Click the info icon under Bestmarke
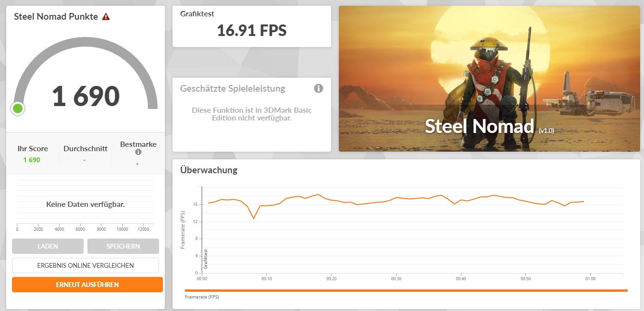 [x=138, y=152]
